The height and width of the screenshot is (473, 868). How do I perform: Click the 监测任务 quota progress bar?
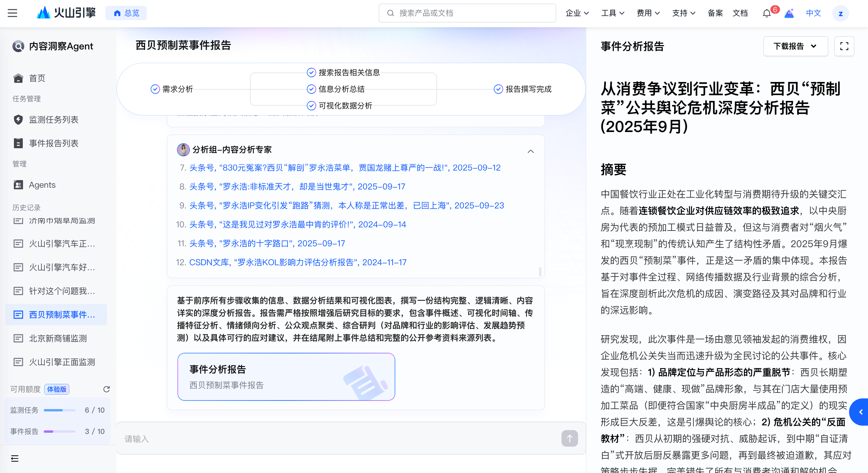click(x=59, y=410)
